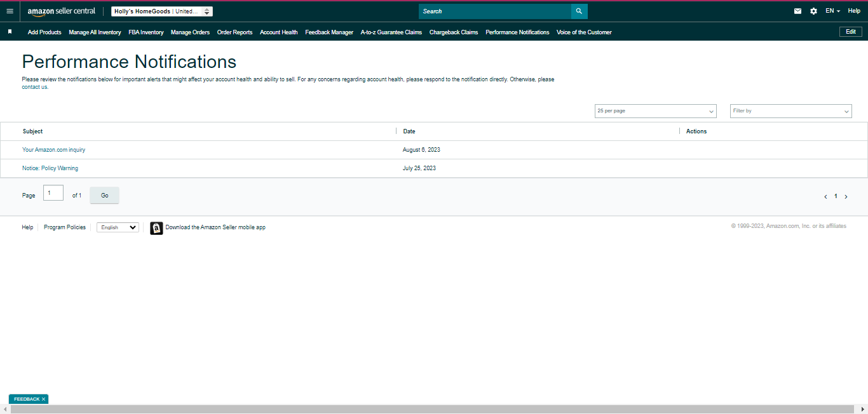Open A-to-z Guarantee Claims
This screenshot has width=868, height=414.
point(391,32)
